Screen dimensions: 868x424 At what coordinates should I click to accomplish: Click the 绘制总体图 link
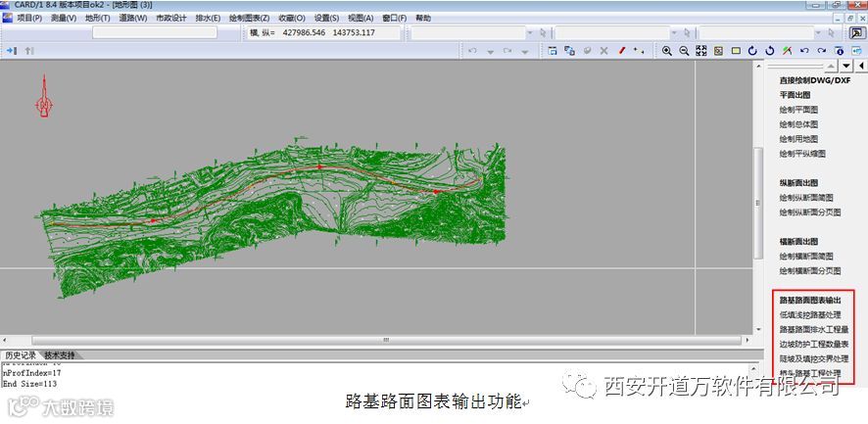pos(798,124)
